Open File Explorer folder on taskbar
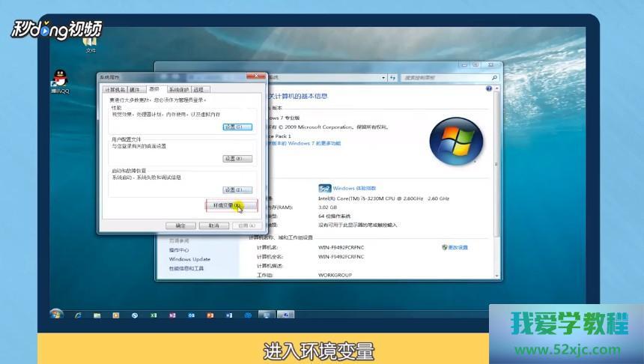Screen dimensions: 644x364 97,315
